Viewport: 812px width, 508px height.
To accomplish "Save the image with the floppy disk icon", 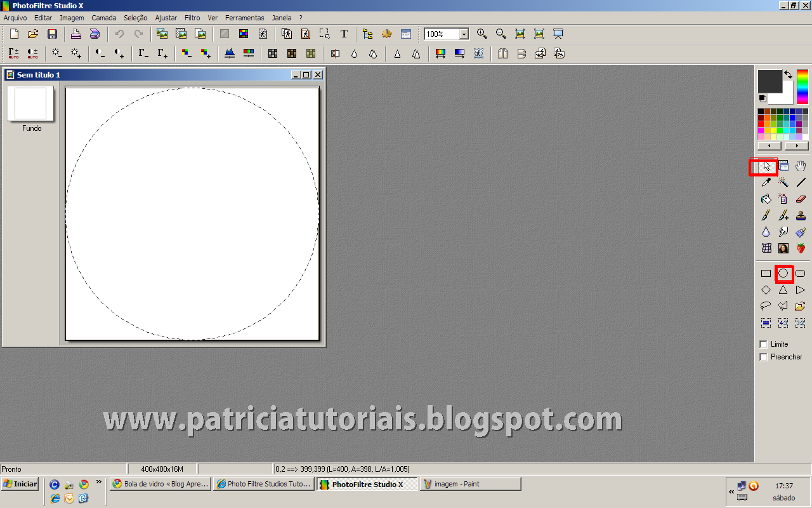I will coord(52,34).
